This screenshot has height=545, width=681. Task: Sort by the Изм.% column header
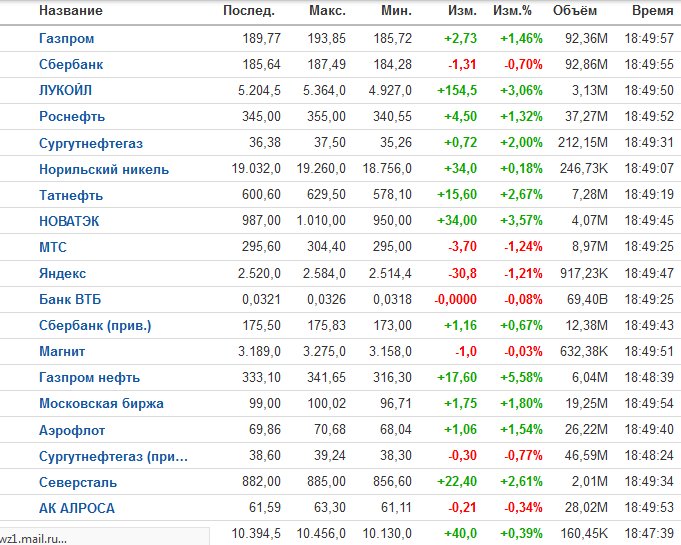pyautogui.click(x=512, y=10)
